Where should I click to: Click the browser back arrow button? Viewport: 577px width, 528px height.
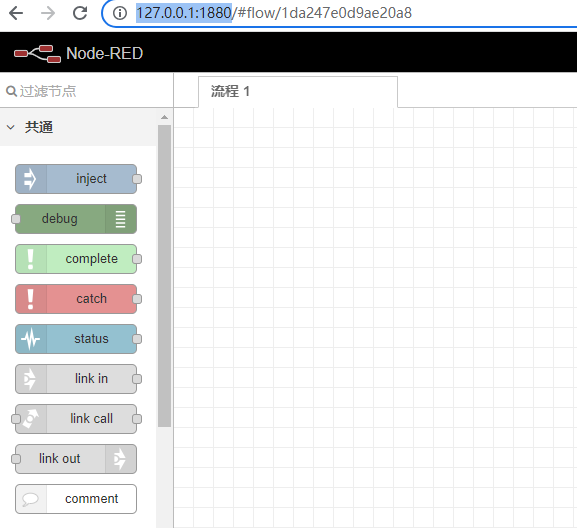tap(16, 13)
